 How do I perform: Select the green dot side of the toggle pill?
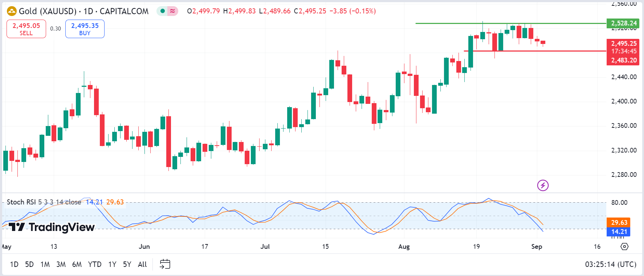coord(162,11)
